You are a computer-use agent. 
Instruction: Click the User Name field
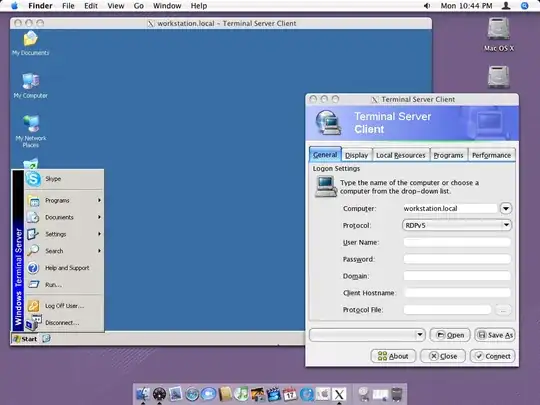point(457,242)
